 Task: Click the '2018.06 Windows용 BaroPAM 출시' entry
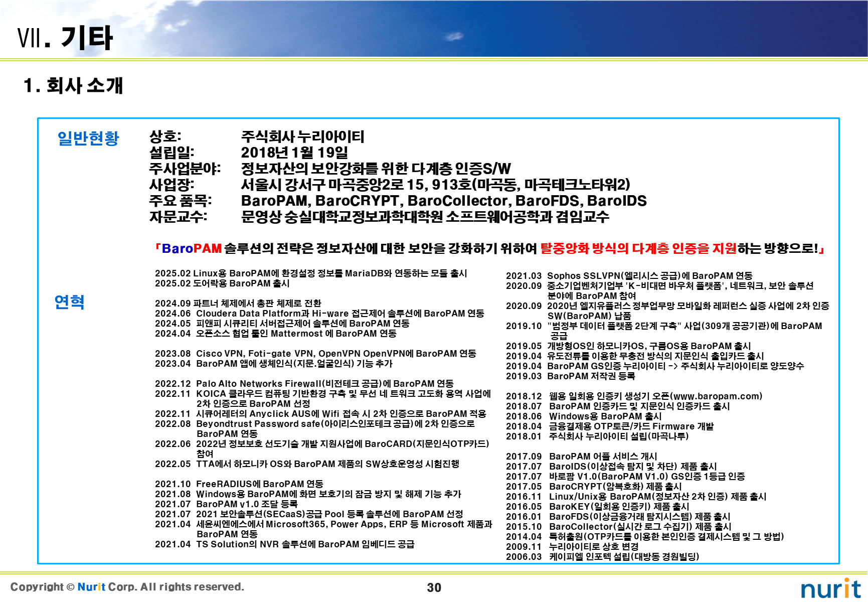tap(584, 416)
